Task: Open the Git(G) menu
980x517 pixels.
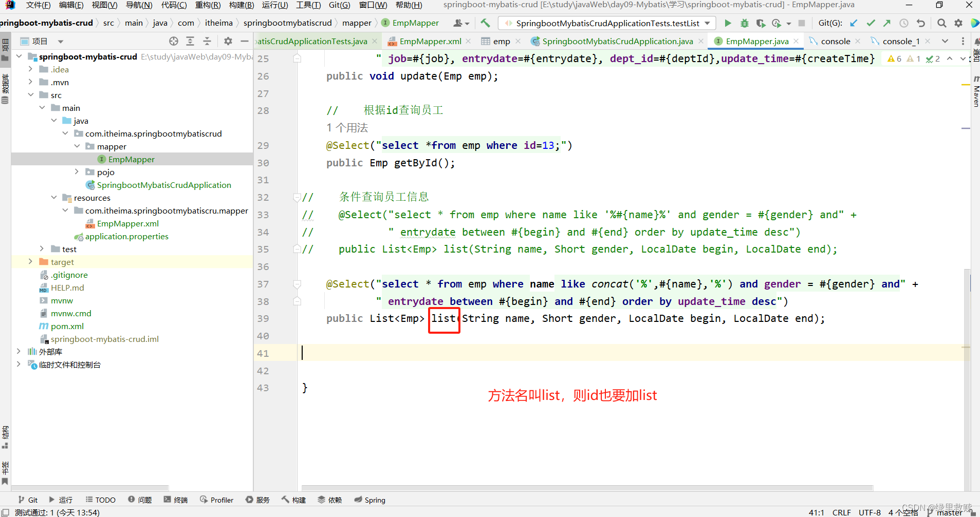Action: click(339, 5)
